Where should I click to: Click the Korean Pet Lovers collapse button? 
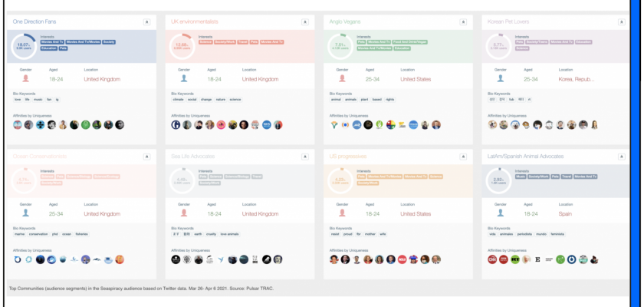[620, 21]
